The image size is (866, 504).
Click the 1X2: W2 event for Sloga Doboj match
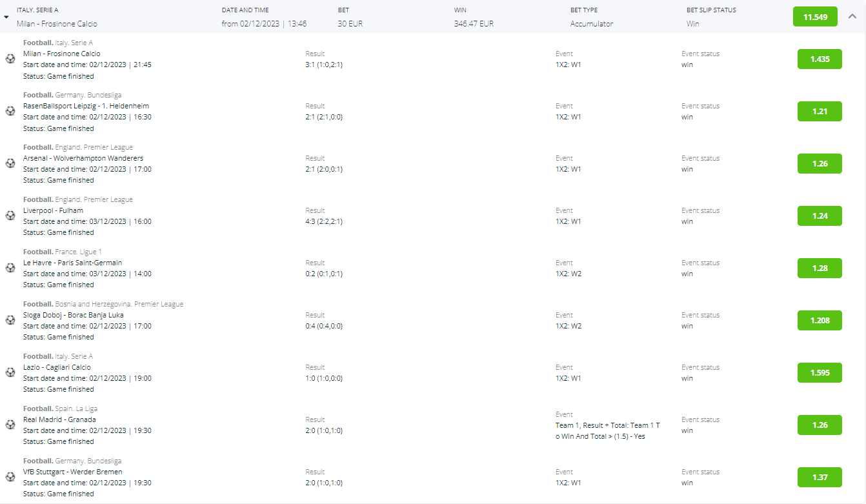point(569,326)
